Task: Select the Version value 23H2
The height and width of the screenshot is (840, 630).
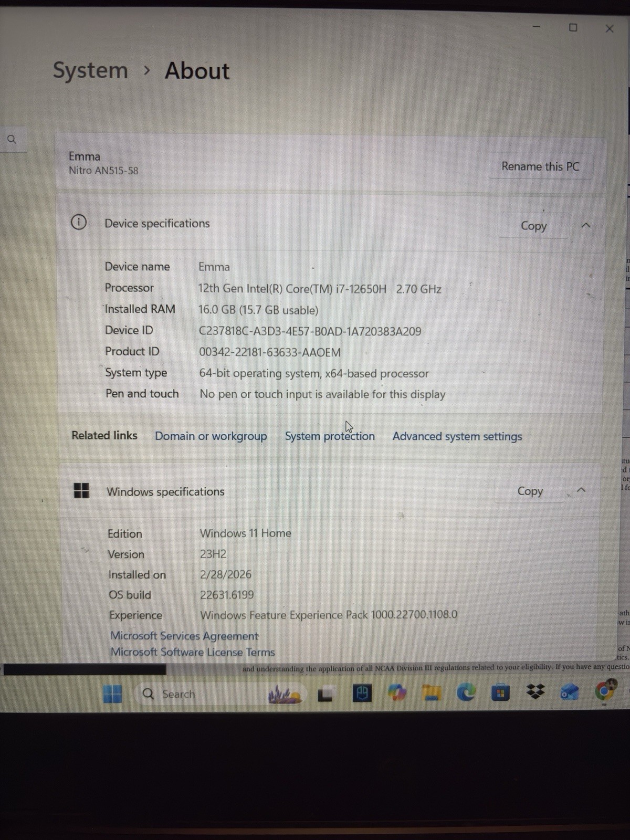Action: 213,554
